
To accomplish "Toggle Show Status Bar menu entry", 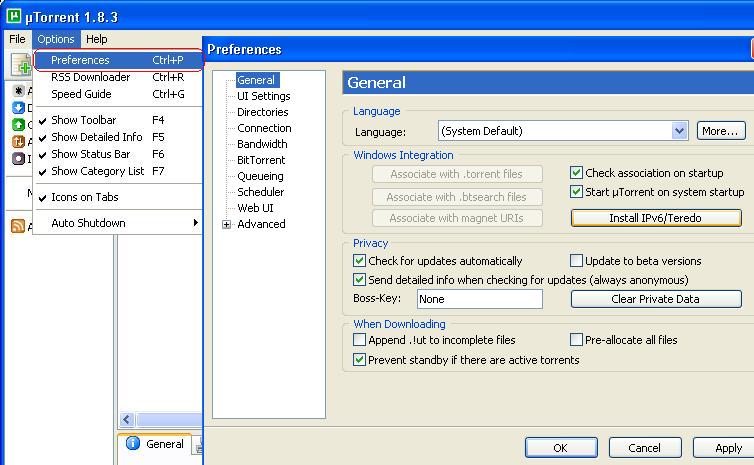I will [118, 154].
